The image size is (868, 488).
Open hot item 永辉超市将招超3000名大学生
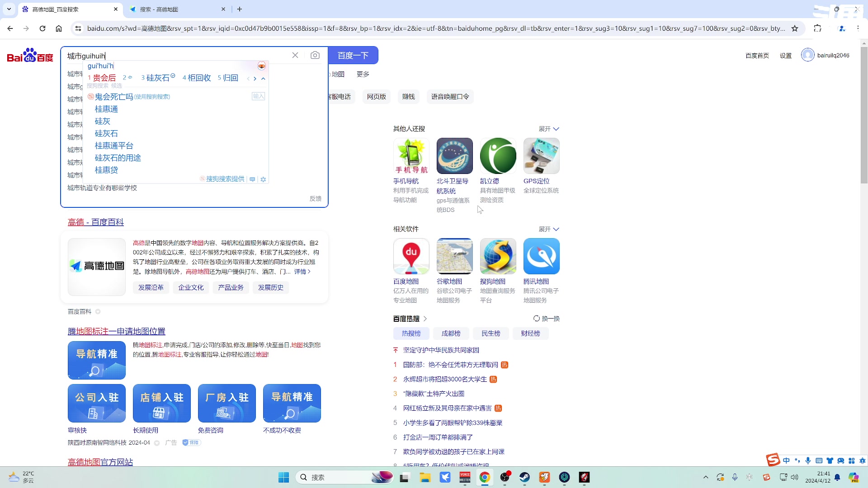[445, 379]
